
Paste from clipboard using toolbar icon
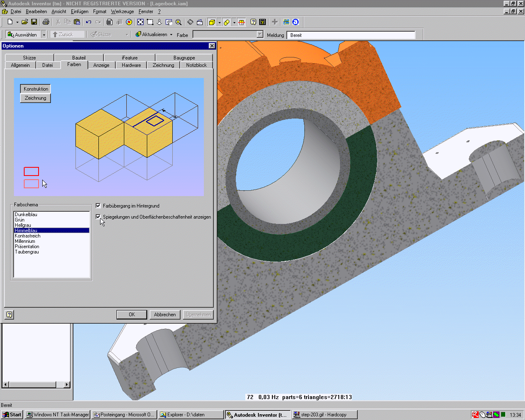(x=77, y=22)
